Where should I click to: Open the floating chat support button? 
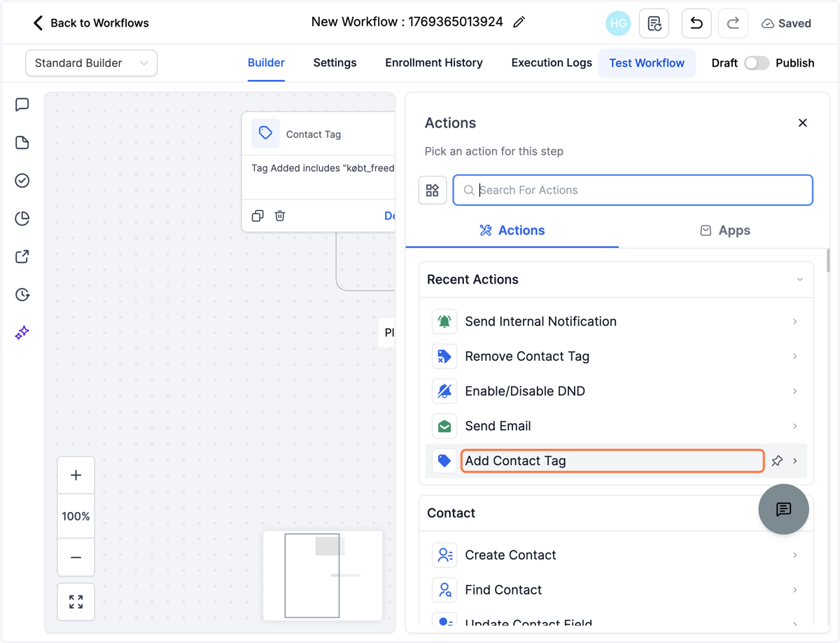pyautogui.click(x=784, y=509)
